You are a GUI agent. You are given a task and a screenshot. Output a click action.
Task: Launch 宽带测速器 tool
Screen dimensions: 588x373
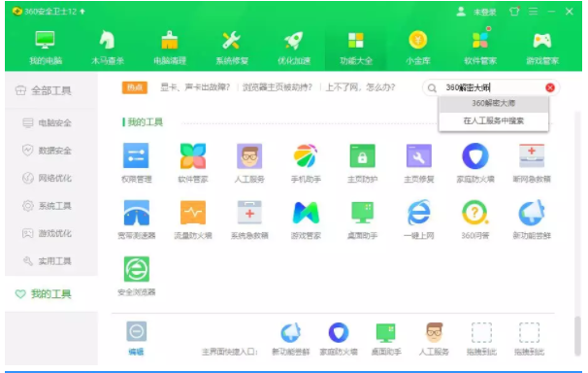click(136, 220)
